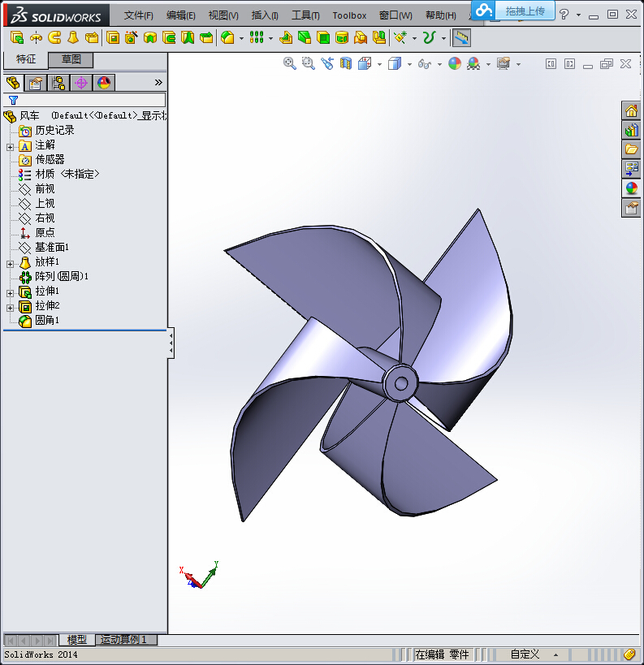Viewport: 644px width, 665px height.
Task: Expand the 拉伸2 feature node
Action: 11,308
